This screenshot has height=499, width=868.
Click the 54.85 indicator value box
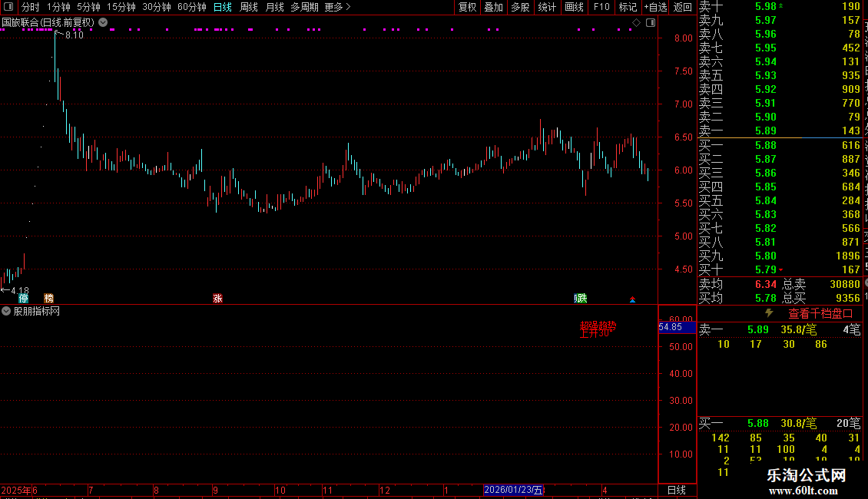[x=677, y=327]
